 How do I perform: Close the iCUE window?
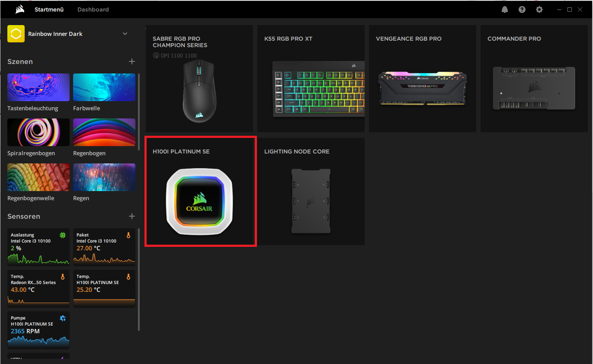click(x=580, y=10)
